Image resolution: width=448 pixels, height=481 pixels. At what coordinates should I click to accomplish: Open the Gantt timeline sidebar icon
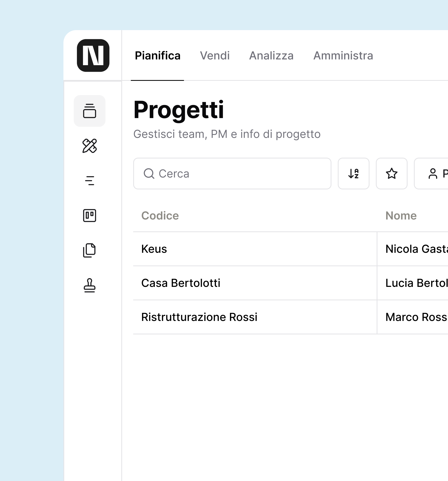[x=90, y=180]
